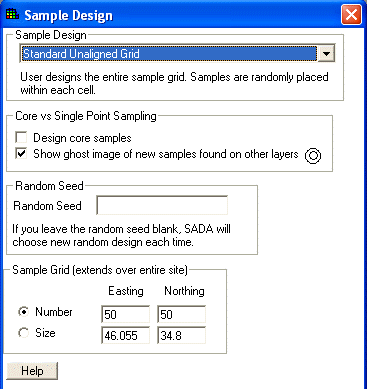
Task: Click the Sample Design title bar text
Action: tap(69, 15)
